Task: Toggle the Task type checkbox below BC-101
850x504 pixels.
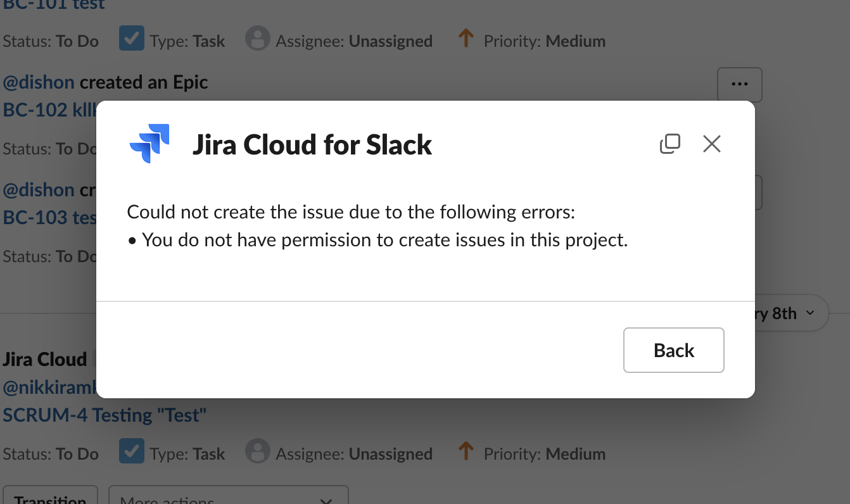Action: click(x=131, y=39)
